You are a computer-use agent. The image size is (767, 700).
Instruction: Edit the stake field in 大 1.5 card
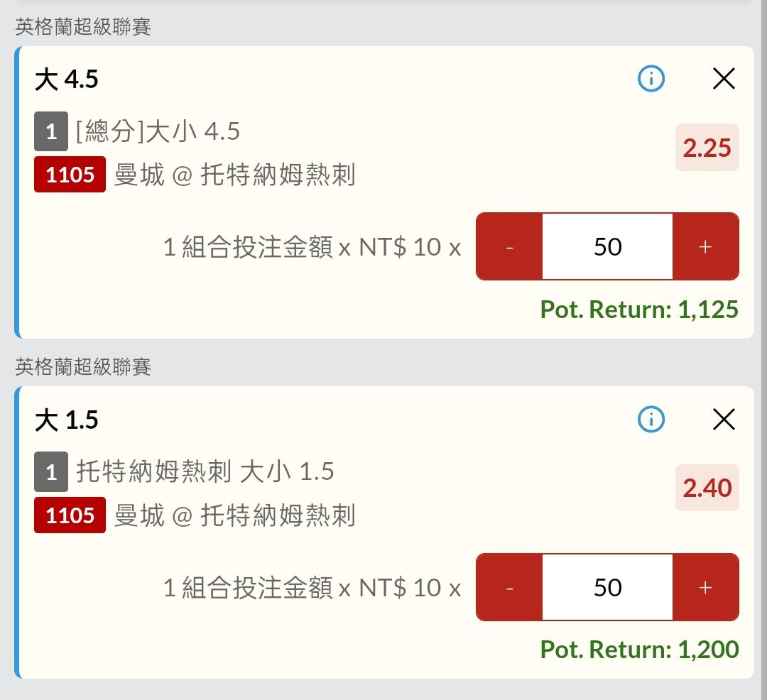607,587
